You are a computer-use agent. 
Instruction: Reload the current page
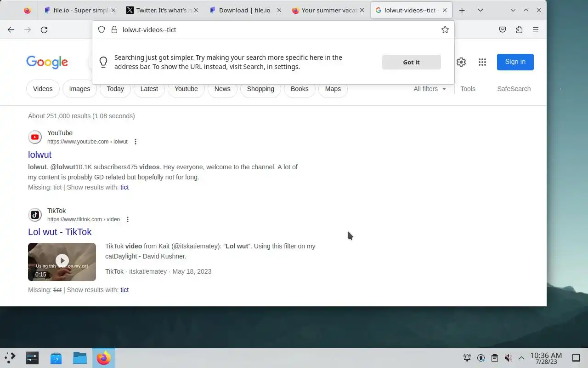point(44,29)
